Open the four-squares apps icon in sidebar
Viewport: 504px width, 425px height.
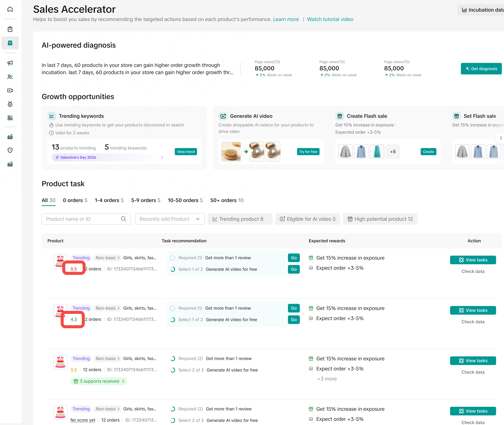click(10, 118)
